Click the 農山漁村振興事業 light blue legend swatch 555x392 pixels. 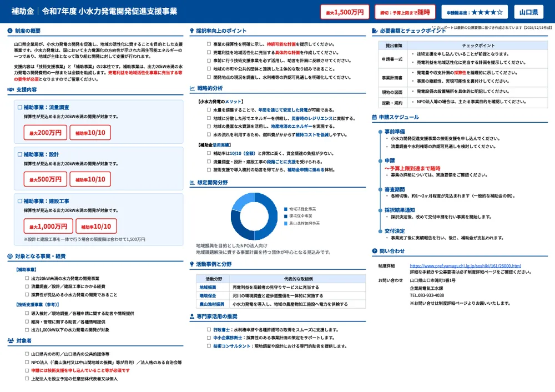(x=285, y=223)
